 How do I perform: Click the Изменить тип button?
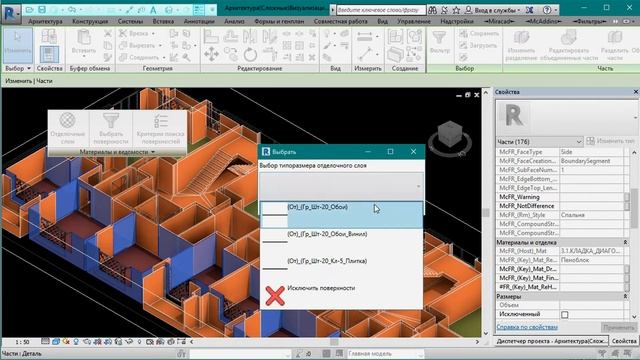(611, 141)
